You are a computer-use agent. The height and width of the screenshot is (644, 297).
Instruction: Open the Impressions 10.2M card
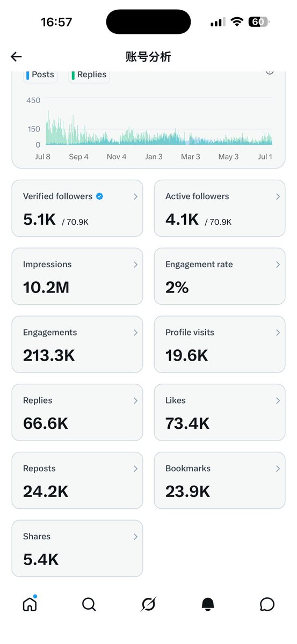[x=77, y=276]
